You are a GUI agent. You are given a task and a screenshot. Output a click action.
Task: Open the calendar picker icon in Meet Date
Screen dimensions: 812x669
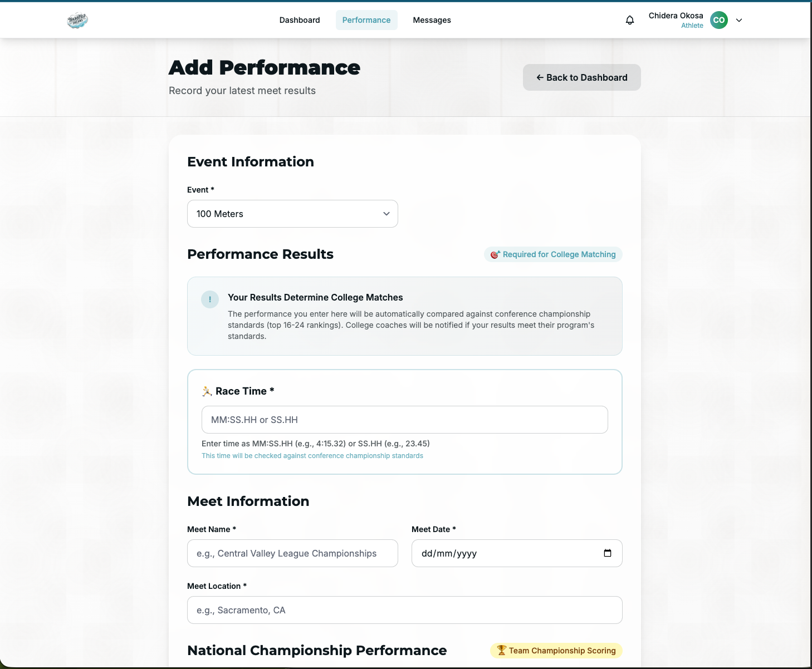click(x=608, y=553)
